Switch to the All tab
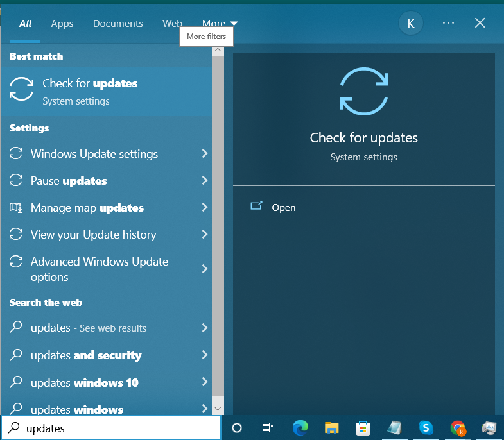The image size is (504, 440). (26, 24)
